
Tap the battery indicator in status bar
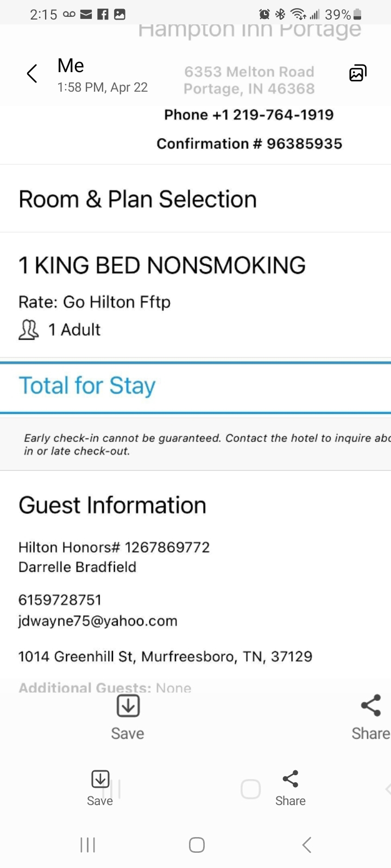pos(357,15)
